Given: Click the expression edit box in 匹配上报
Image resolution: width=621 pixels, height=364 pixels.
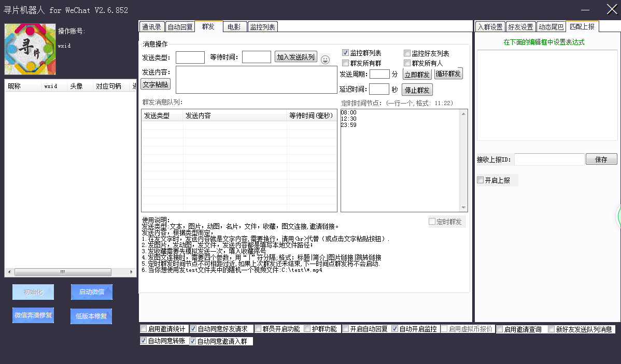Looking at the screenshot, I should click(x=547, y=95).
